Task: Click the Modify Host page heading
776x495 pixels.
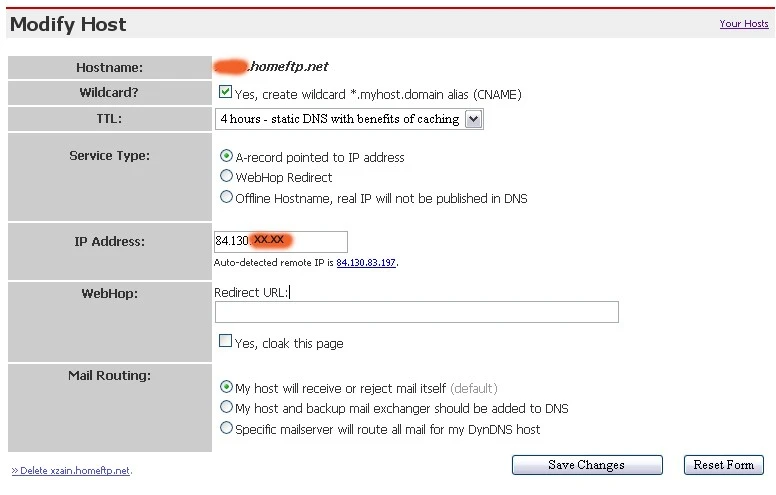Action: tap(68, 24)
